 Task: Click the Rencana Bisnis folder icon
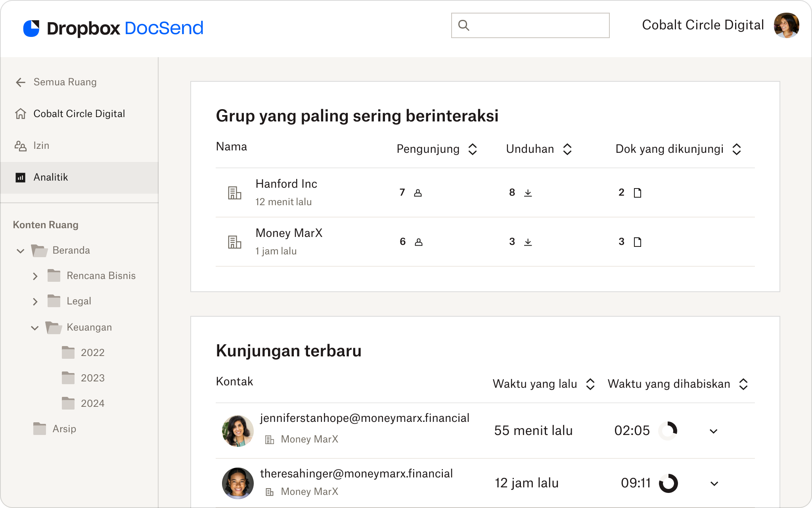click(54, 275)
